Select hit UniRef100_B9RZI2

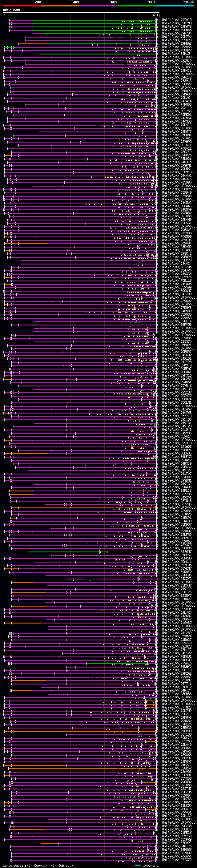point(177,78)
